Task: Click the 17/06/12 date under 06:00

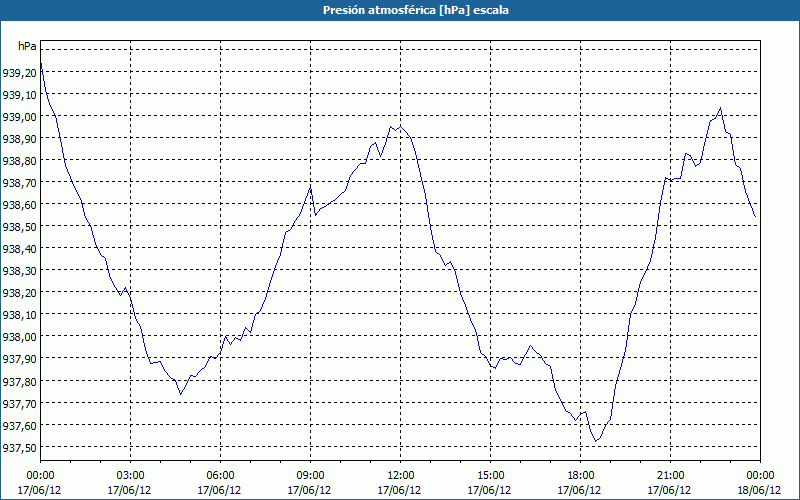Action: click(220, 490)
